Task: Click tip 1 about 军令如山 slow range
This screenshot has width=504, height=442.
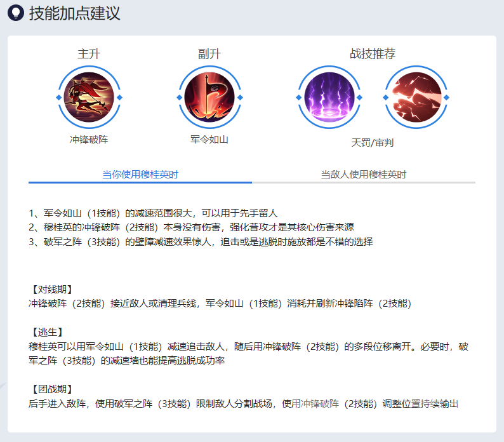Action: point(153,213)
